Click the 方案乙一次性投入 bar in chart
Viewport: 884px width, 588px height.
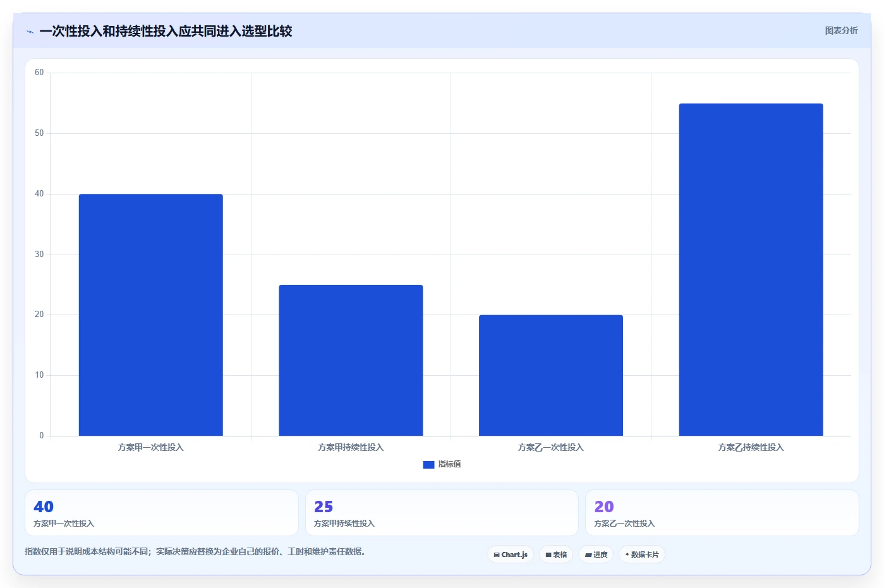[550, 375]
